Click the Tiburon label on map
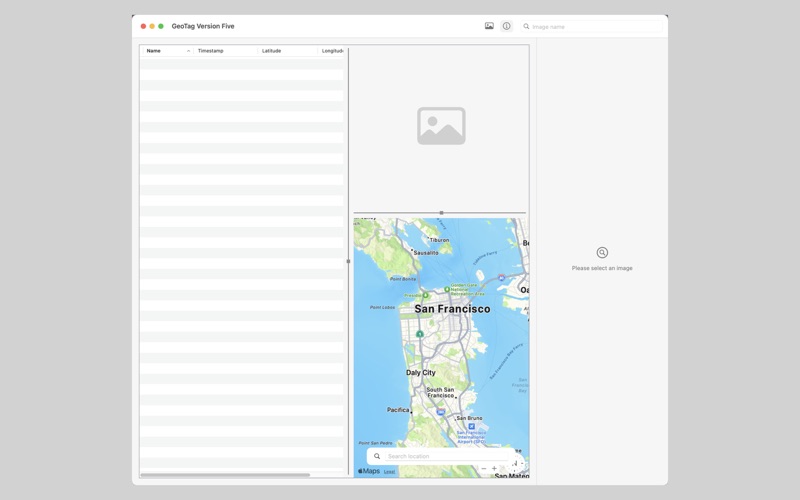Image resolution: width=800 pixels, height=500 pixels. [439, 240]
